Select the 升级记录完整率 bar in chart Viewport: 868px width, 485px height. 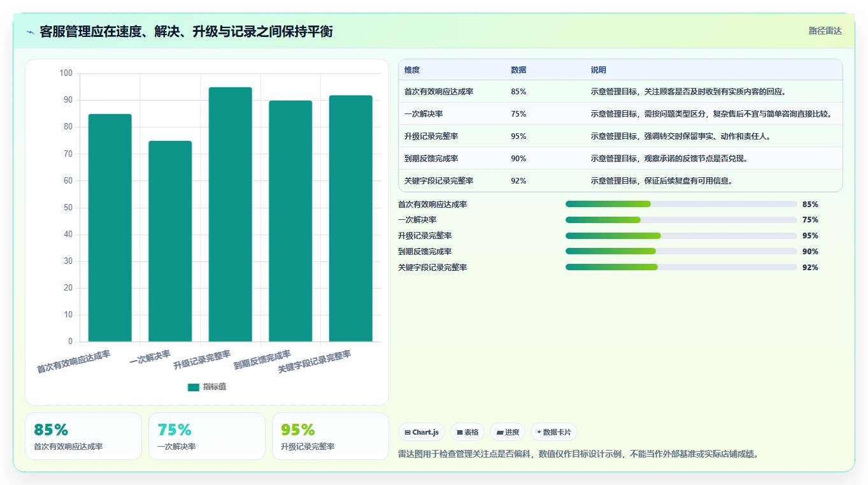click(x=231, y=214)
